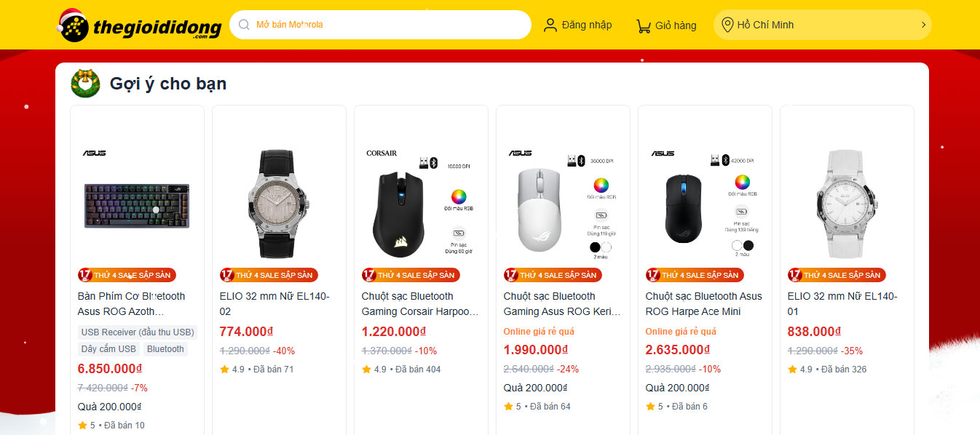980x435 pixels.
Task: Select the Bluetooth connection option
Action: click(165, 349)
